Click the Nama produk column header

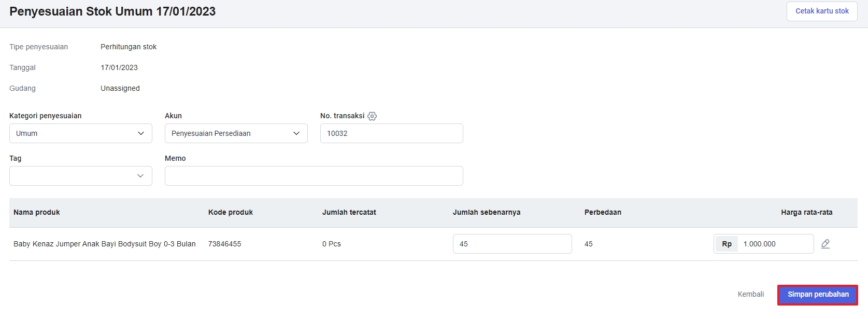pyautogui.click(x=37, y=212)
